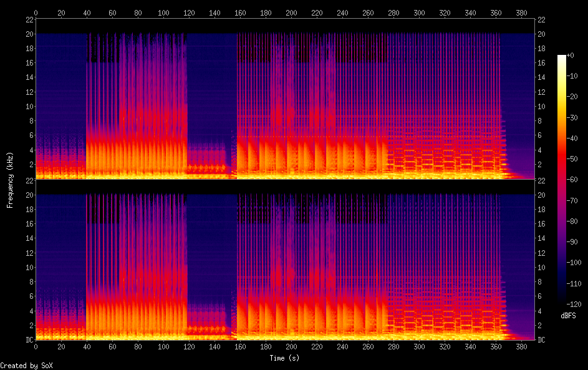Select the "-50" color scale label
The height and width of the screenshot is (370, 588).
coord(572,159)
